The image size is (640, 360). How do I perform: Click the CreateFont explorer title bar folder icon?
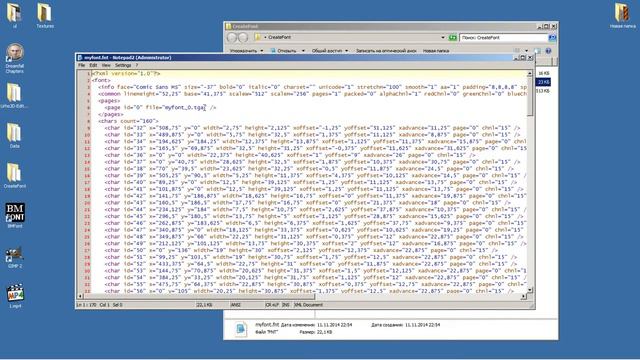(x=229, y=26)
